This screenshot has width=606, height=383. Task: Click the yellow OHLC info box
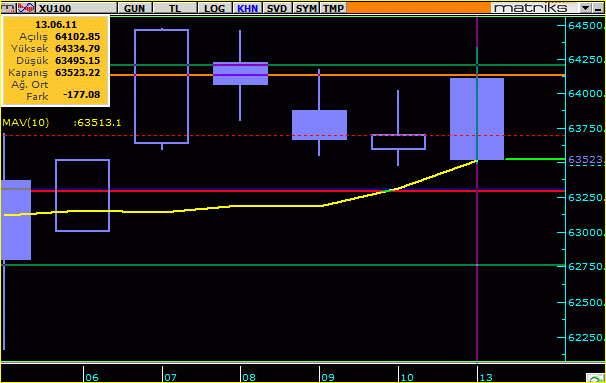point(56,61)
